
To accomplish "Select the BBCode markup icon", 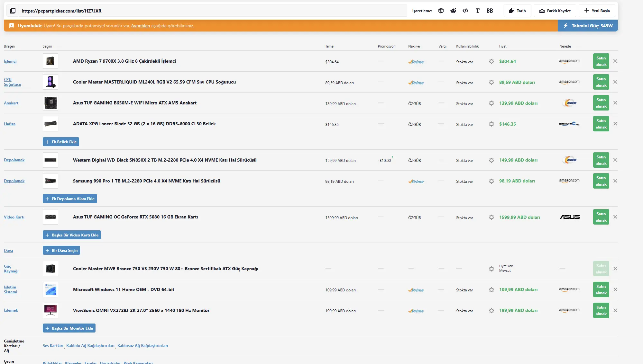I will (490, 11).
